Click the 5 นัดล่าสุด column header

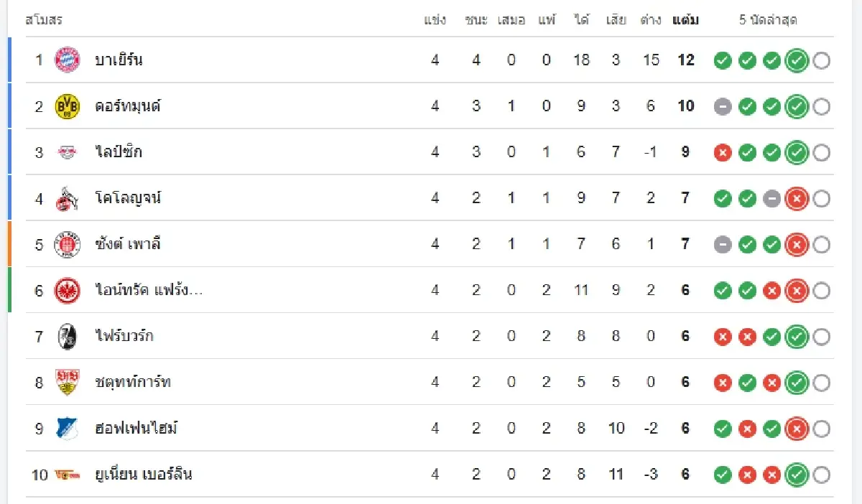tap(768, 20)
